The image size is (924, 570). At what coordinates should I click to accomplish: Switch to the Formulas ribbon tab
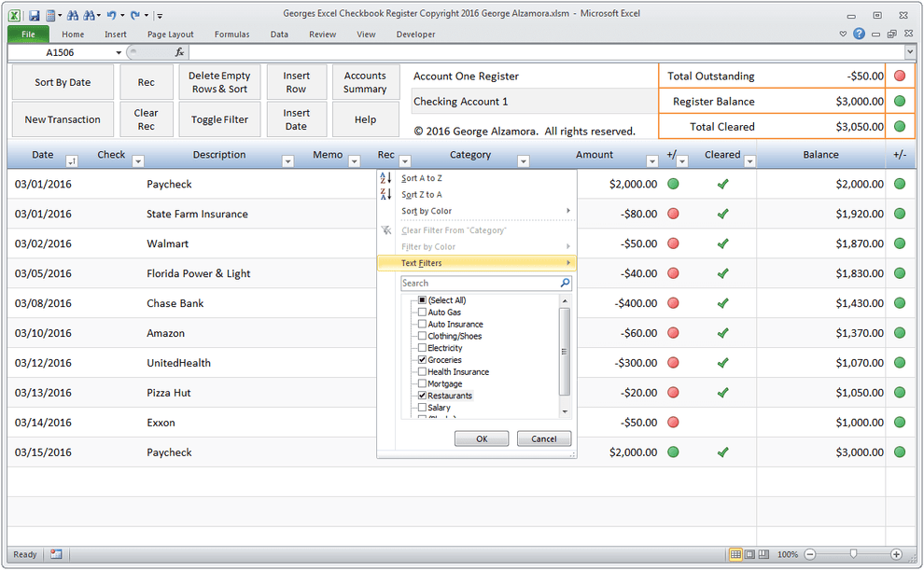pos(231,34)
